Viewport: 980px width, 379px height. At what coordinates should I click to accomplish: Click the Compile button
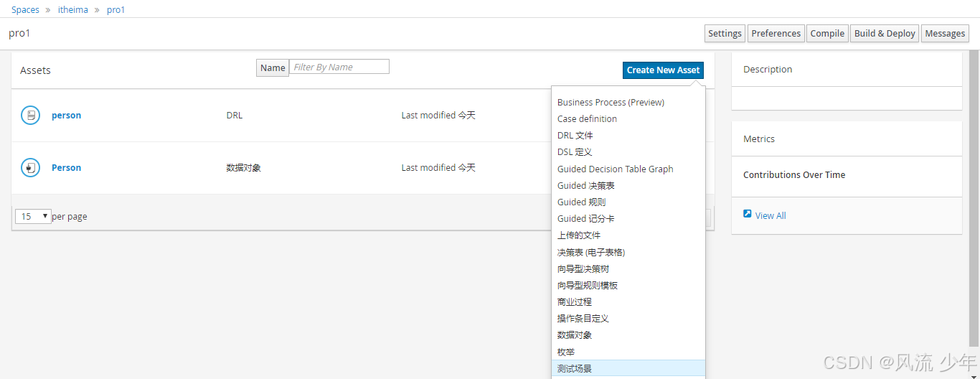(x=827, y=33)
